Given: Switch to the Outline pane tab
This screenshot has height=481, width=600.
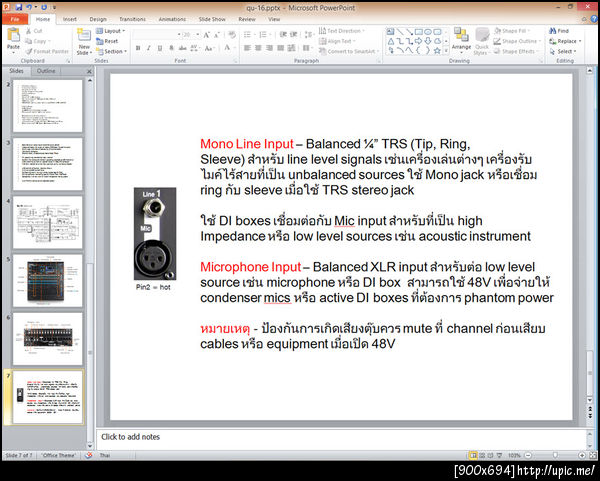Looking at the screenshot, I should 46,71.
